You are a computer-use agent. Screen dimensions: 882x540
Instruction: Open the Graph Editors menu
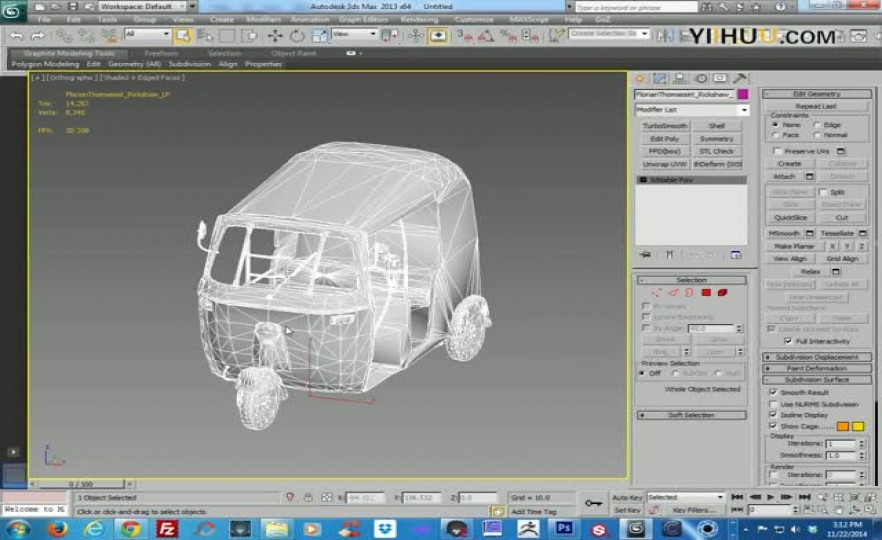point(363,19)
